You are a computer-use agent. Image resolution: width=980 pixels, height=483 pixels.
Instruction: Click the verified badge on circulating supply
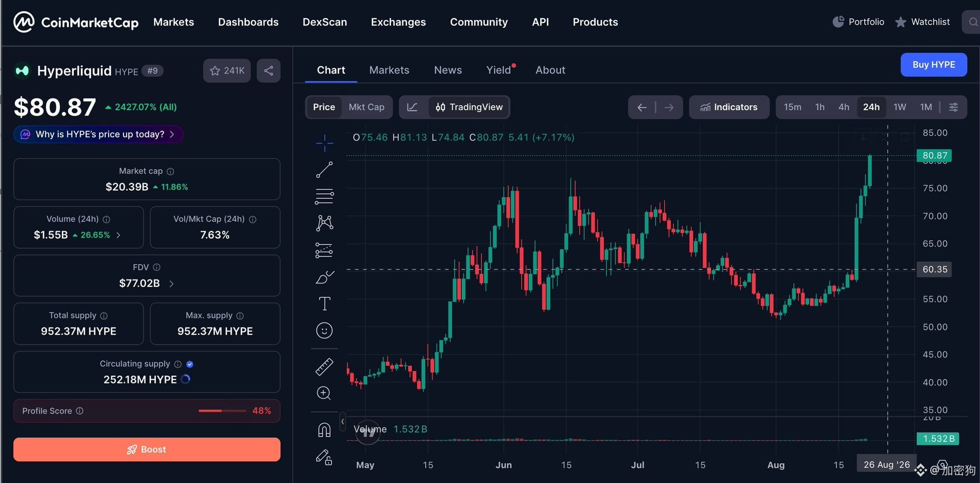coord(189,364)
